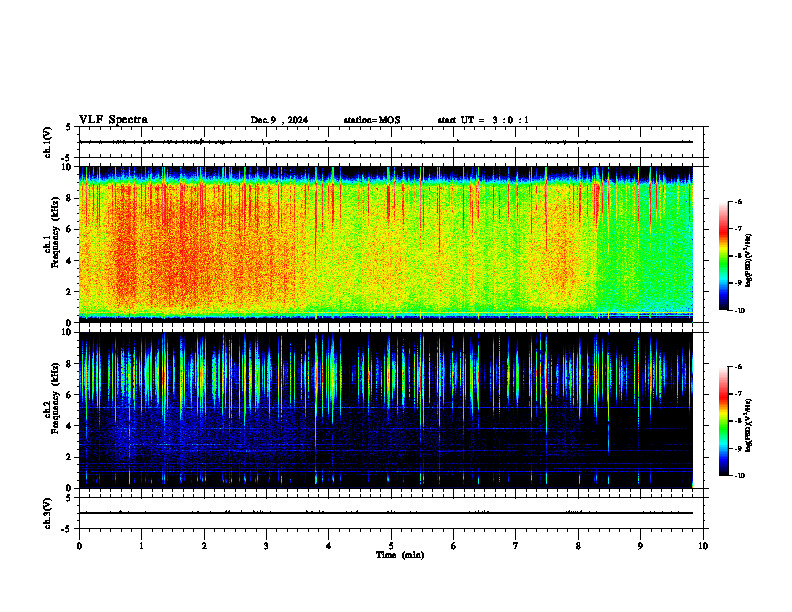Click the "station=MOS" label
The height and width of the screenshot is (612, 792).
tap(372, 120)
